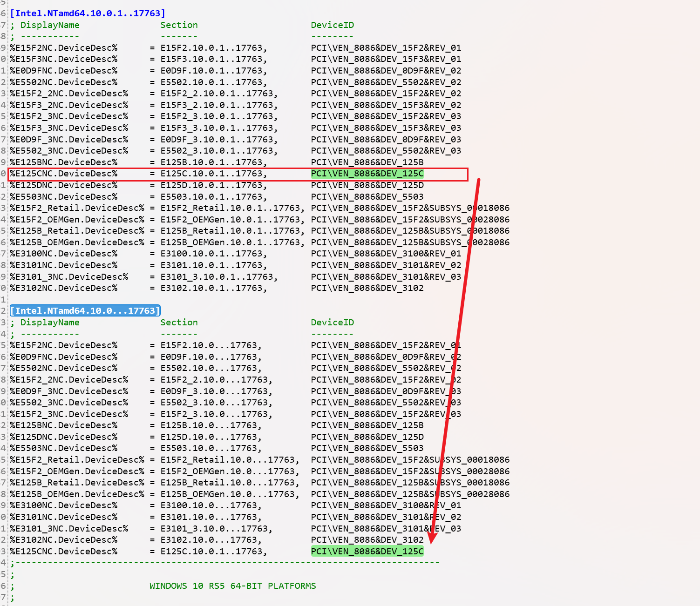Screen dimensions: 700x606
Task: Click E125B_OEMGen.10.0.1..17763, section name
Action: 233,242
